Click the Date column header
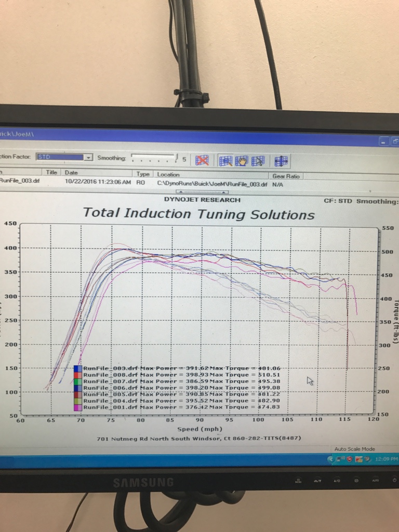 pos(71,172)
